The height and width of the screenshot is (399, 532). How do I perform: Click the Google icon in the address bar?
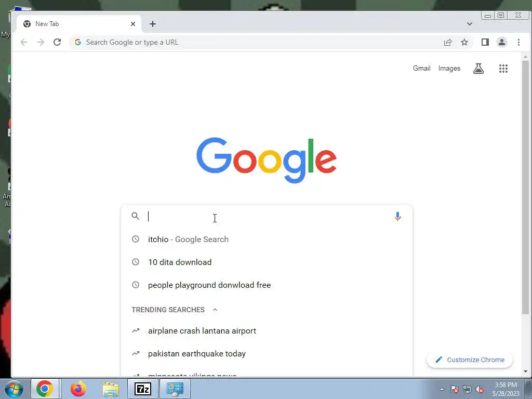pyautogui.click(x=78, y=42)
